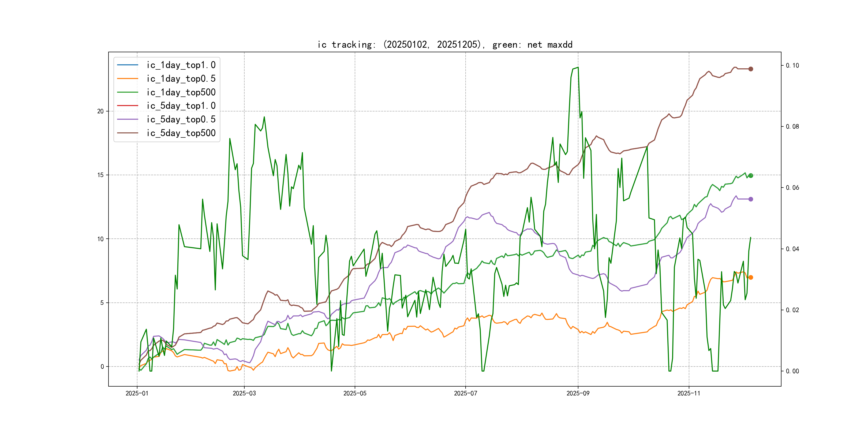Click the 2025-07 x-axis tick label
This screenshot has height=434, width=868.
pos(465,393)
